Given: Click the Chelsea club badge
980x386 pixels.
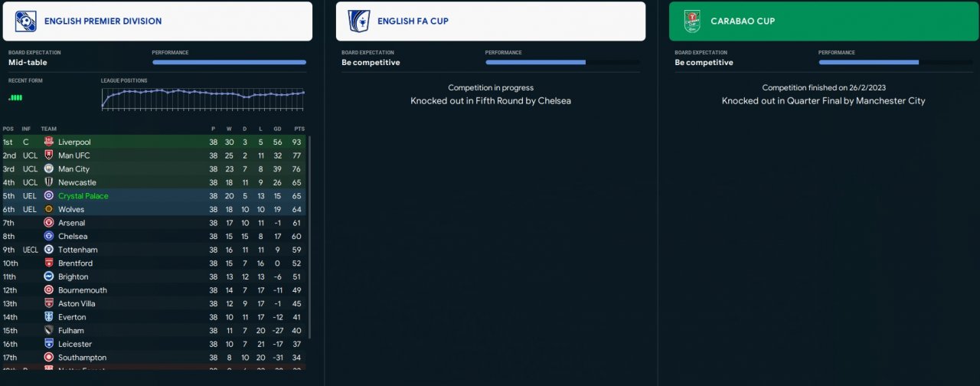Looking at the screenshot, I should click(49, 236).
